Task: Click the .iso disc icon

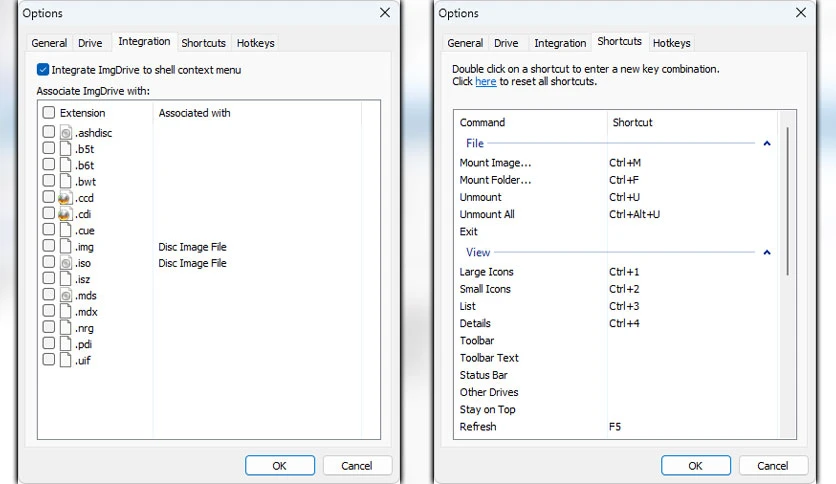Action: tap(66, 263)
